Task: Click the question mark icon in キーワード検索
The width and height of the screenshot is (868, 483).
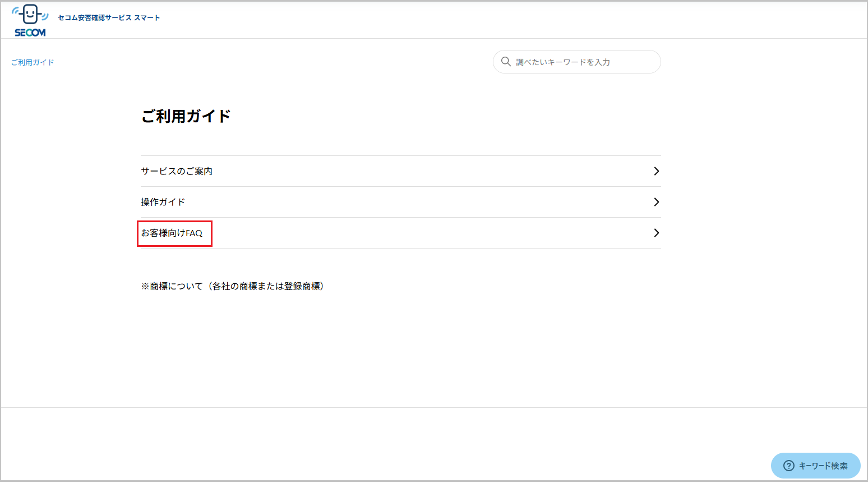Action: 789,466
